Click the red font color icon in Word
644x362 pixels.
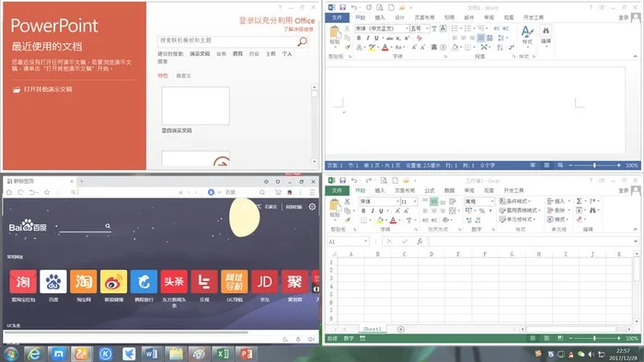pyautogui.click(x=385, y=48)
